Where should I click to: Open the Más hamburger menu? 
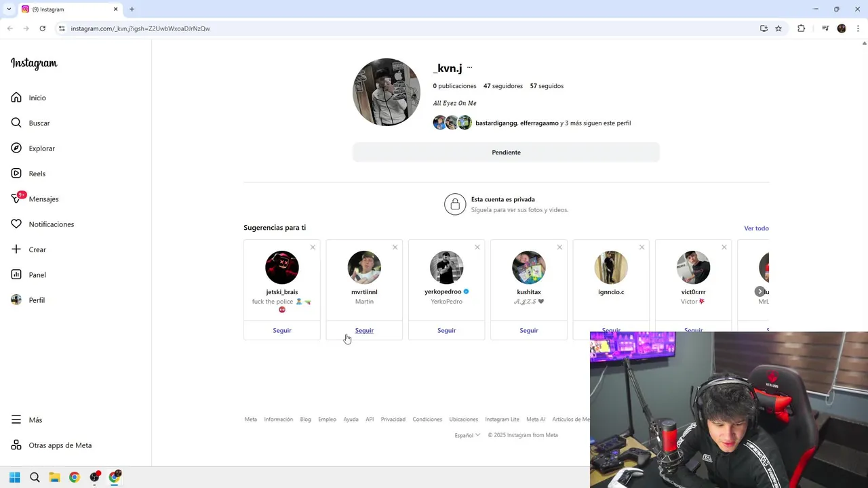(26, 420)
